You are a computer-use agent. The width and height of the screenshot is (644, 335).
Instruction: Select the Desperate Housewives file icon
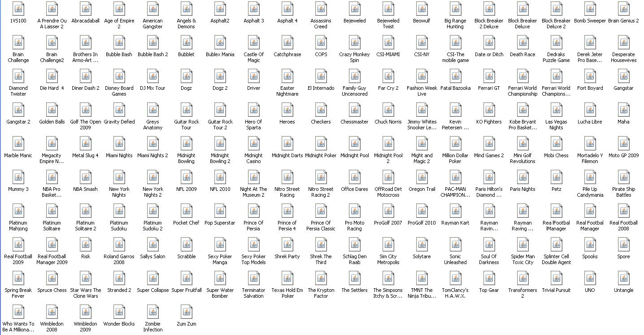click(624, 43)
